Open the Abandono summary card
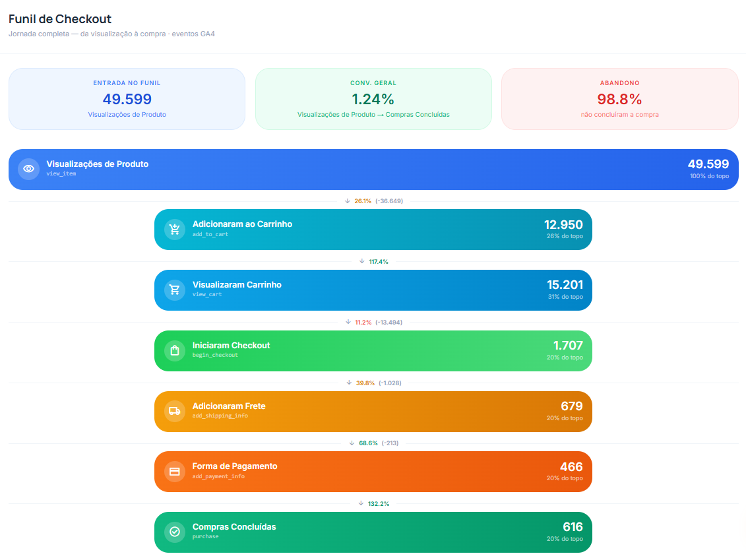The height and width of the screenshot is (560, 746). point(620,99)
